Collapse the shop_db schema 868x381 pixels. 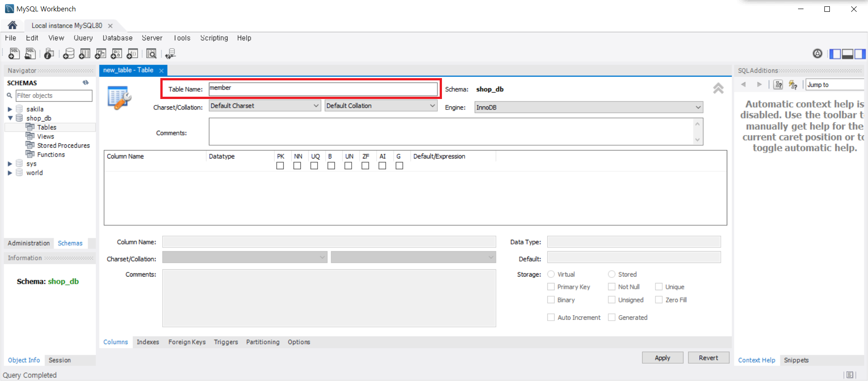10,118
